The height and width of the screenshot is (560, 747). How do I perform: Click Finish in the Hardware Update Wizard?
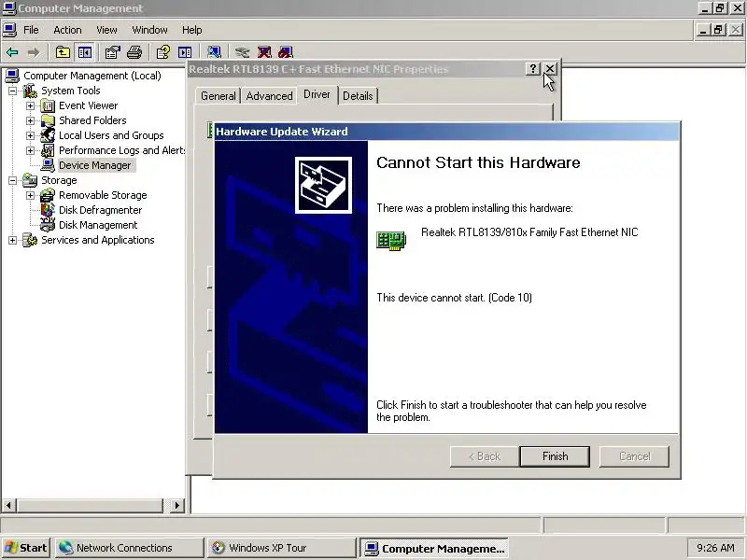(x=555, y=456)
